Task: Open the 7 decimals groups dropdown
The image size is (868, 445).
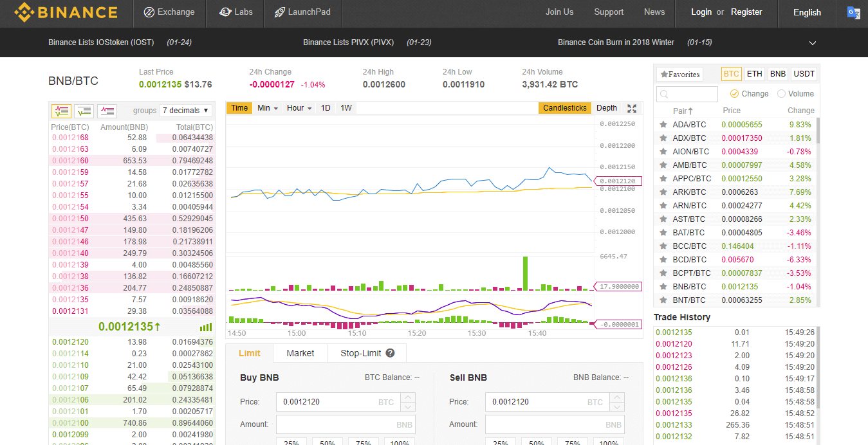Action: 186,111
